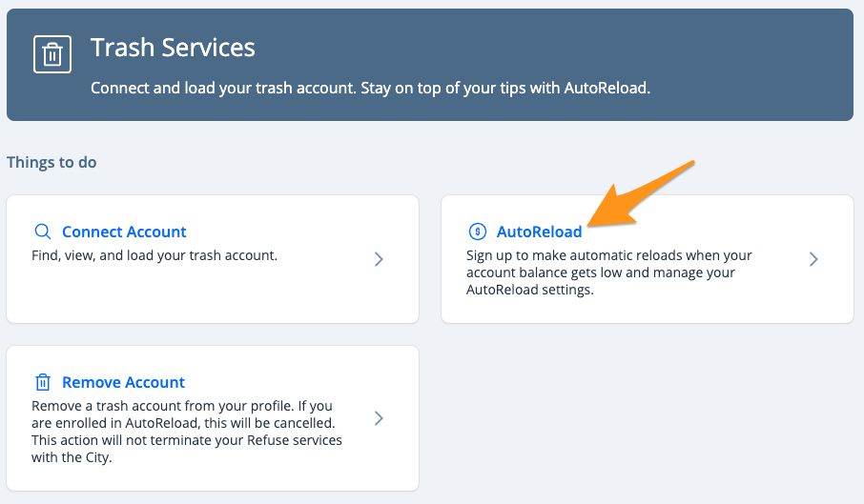Expand Remove Account using its right chevron

click(379, 418)
